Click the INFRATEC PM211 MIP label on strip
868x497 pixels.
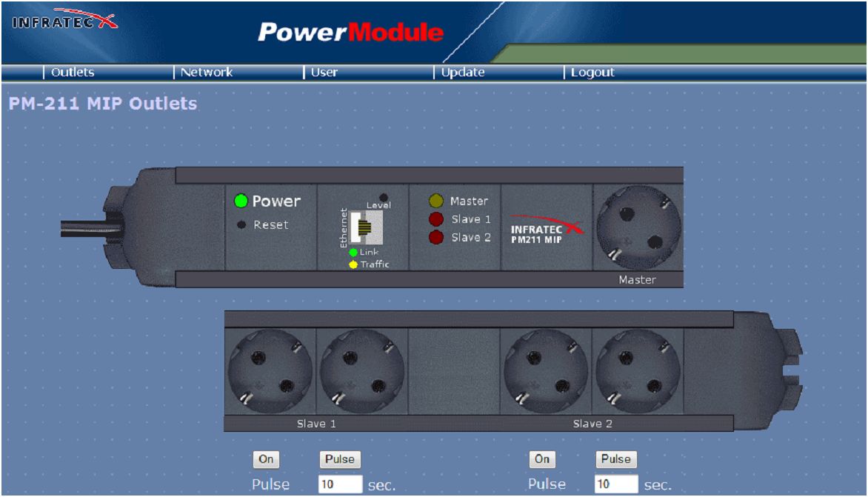546,230
